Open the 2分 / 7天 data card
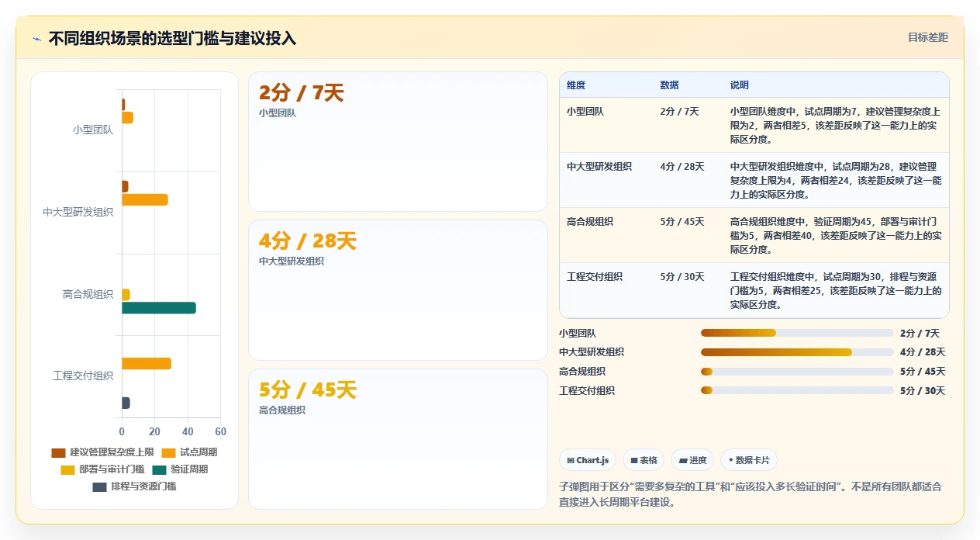Viewport: 980px width, 540px height. tap(398, 141)
